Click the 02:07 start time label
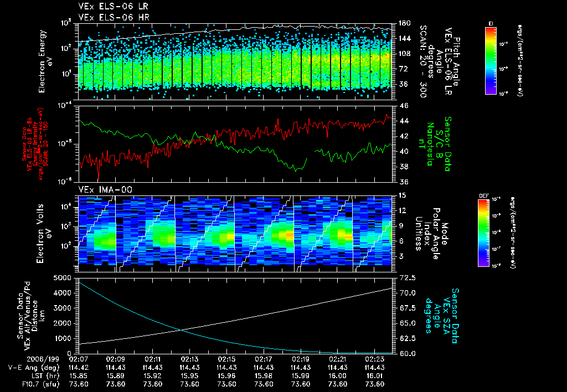This screenshot has height=392, width=567. 79,359
